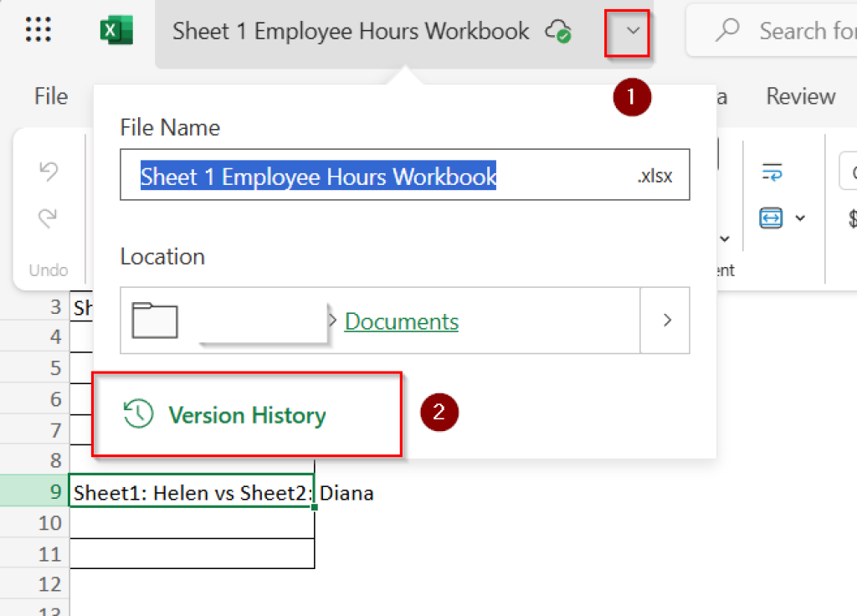Viewport: 857px width, 616px height.
Task: Switch to the File tab
Action: pos(49,96)
